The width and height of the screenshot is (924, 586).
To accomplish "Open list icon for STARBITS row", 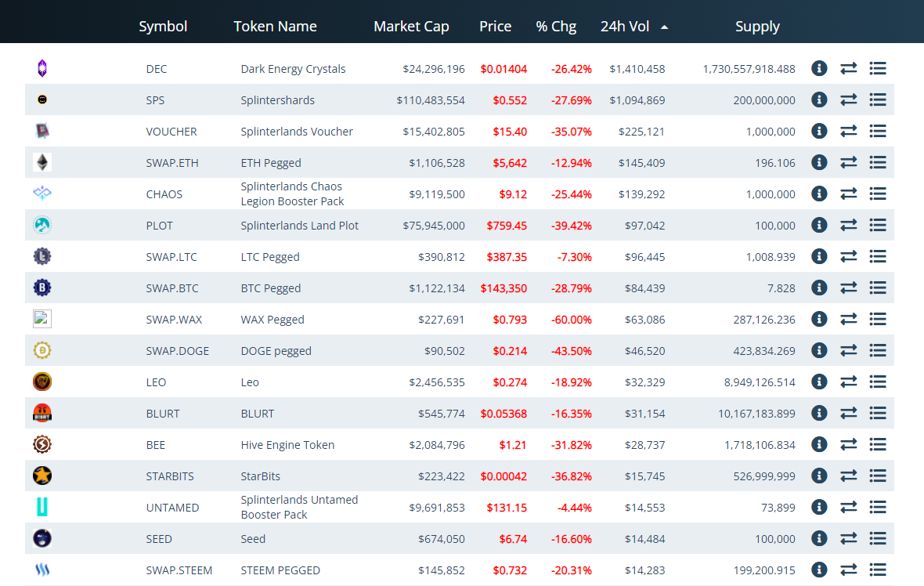I will [x=878, y=476].
